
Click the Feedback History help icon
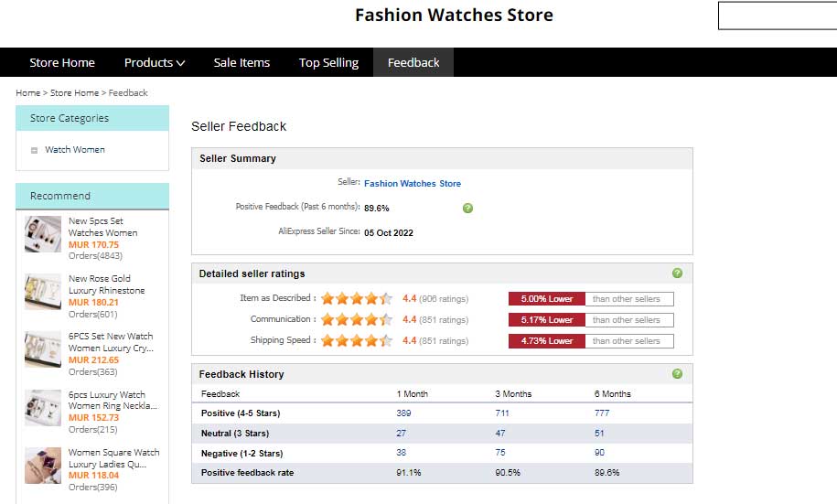677,374
